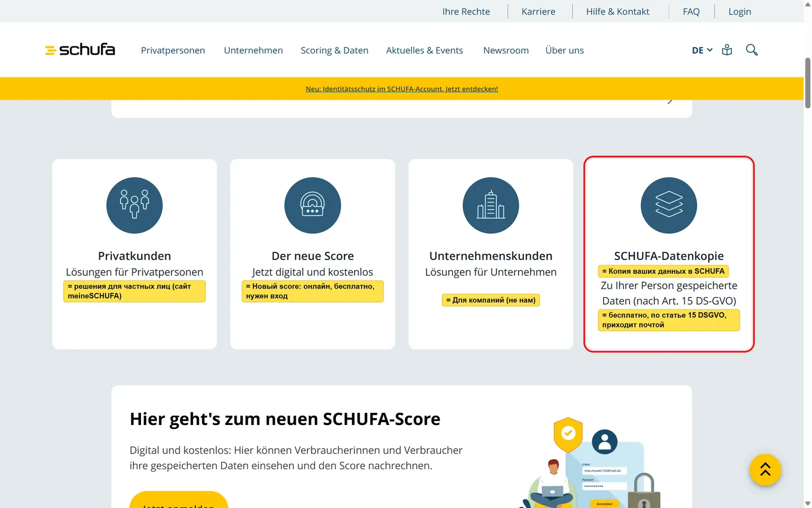Click the Login link

[739, 12]
